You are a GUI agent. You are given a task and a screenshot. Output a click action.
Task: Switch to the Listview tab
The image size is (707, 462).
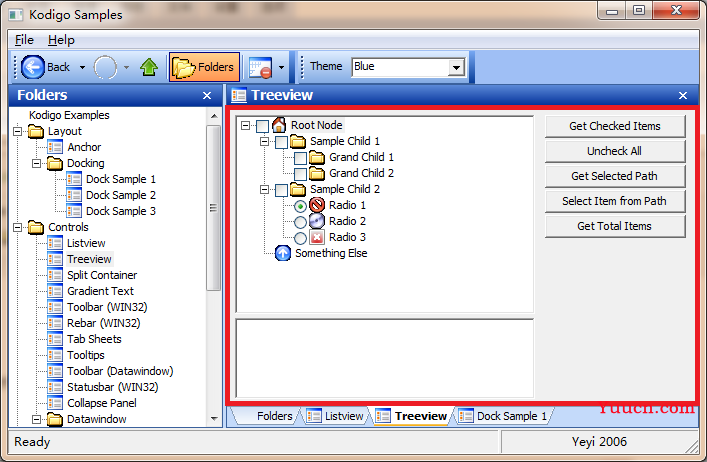[x=335, y=416]
